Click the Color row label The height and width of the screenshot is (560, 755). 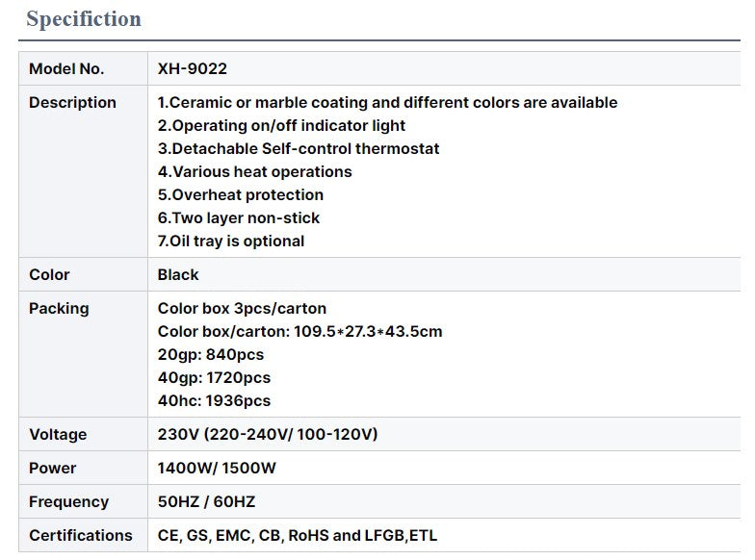click(49, 275)
